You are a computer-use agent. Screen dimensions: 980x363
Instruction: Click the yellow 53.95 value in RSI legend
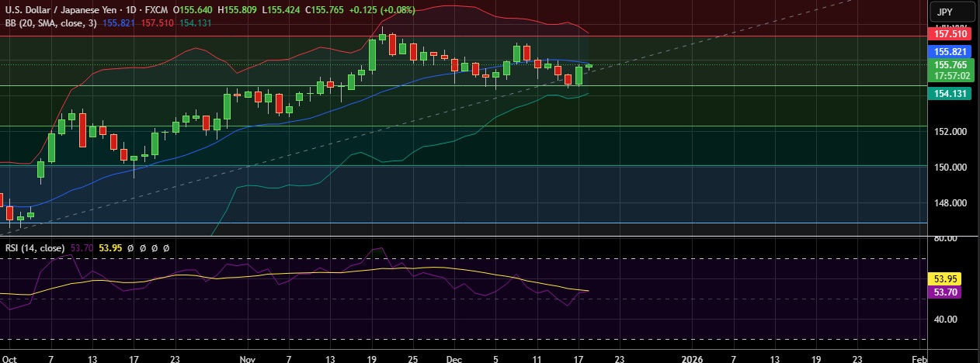(110, 248)
